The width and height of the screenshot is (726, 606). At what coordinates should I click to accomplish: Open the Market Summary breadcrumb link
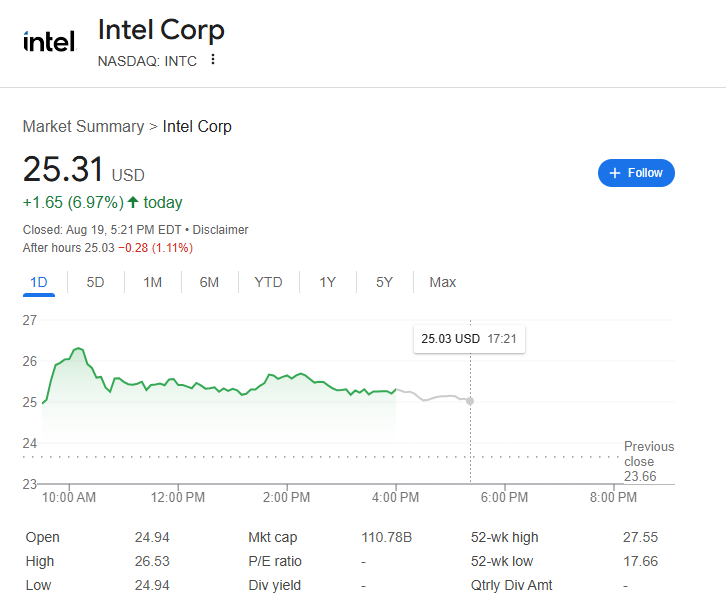click(x=83, y=127)
